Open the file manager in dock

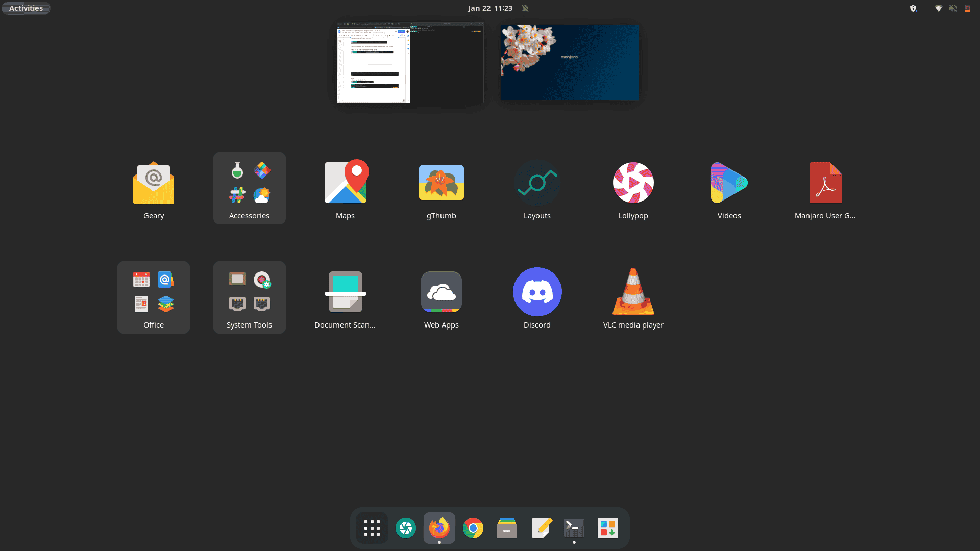pos(506,528)
